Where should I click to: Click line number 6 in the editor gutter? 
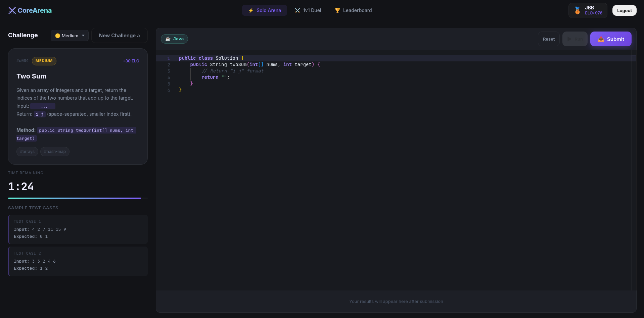pyautogui.click(x=169, y=90)
